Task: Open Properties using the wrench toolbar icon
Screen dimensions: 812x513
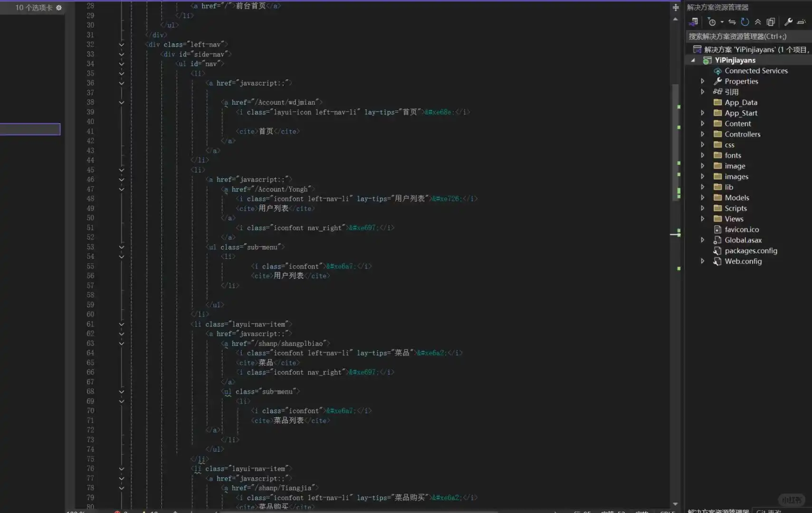Action: [788, 22]
